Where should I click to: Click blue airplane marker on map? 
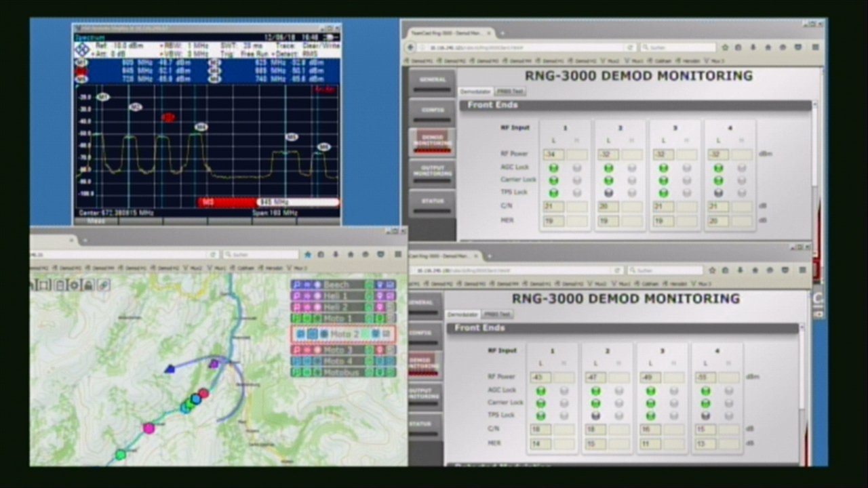(170, 369)
